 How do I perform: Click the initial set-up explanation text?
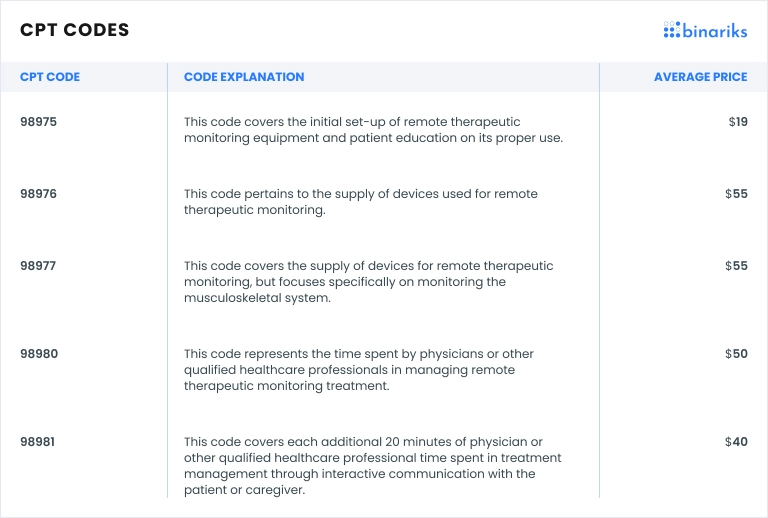click(x=373, y=130)
